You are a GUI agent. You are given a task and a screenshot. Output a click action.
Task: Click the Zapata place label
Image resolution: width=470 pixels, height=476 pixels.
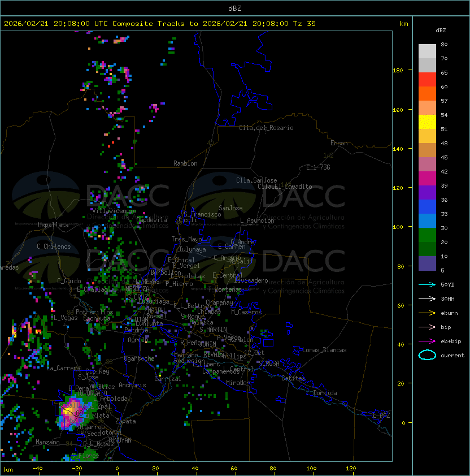[x=125, y=421]
